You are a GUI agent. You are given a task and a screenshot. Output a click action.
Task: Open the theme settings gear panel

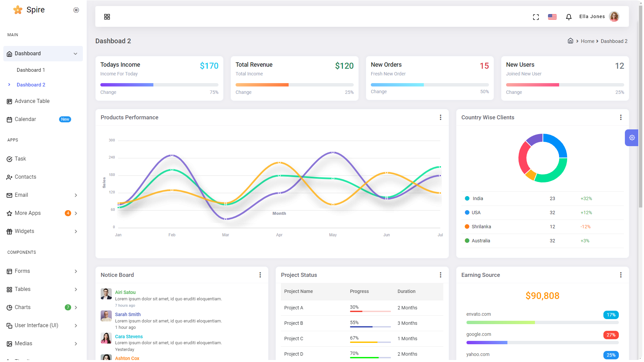pos(632,138)
